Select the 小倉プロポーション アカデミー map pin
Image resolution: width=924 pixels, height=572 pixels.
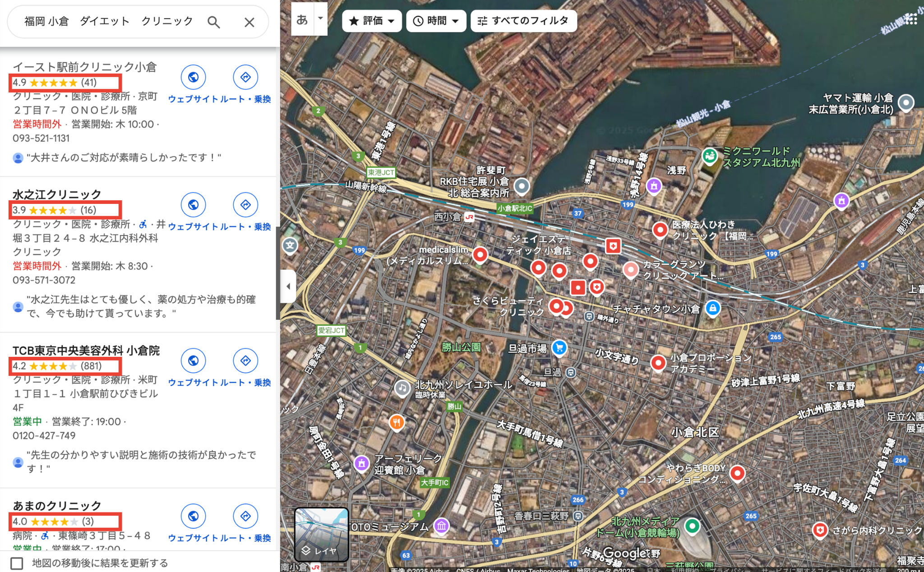click(x=658, y=363)
